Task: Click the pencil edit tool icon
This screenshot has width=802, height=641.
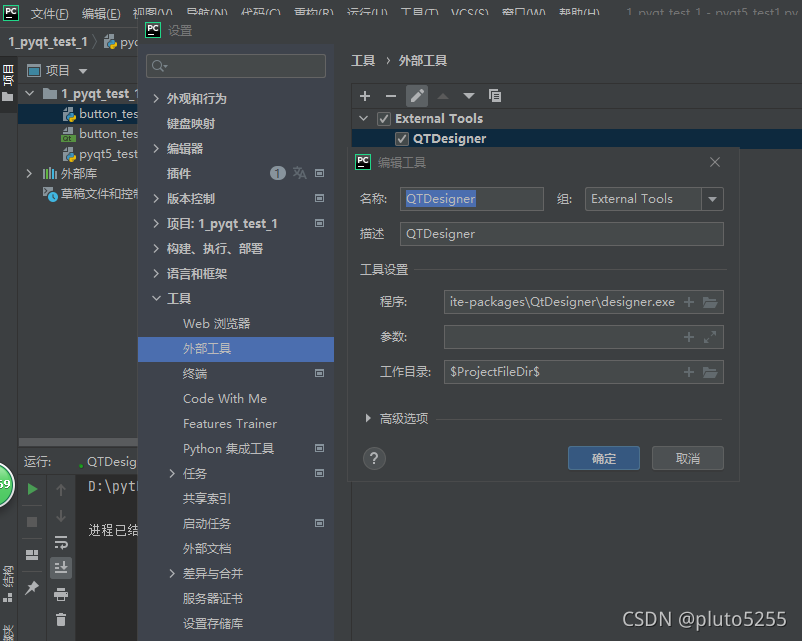Action: 417,96
